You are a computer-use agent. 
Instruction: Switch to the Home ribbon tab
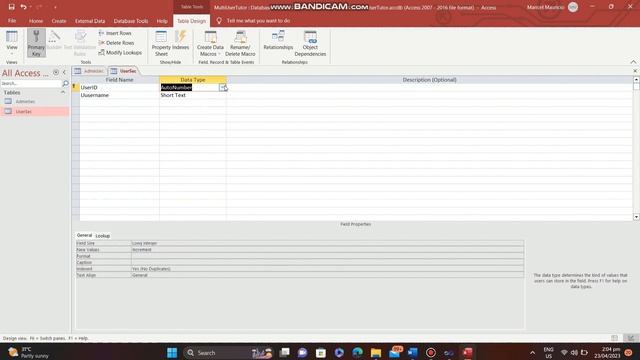(36, 21)
